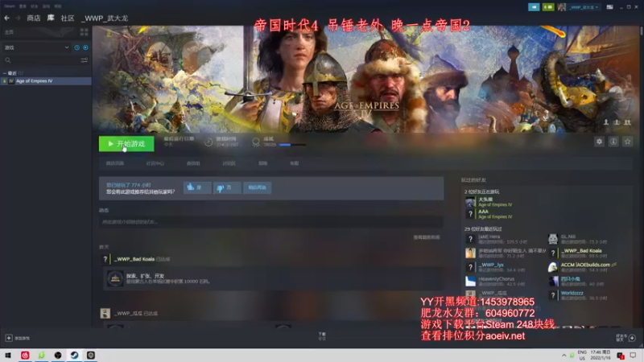Click the maybe later review button
This screenshot has height=362, width=644.
click(257, 187)
